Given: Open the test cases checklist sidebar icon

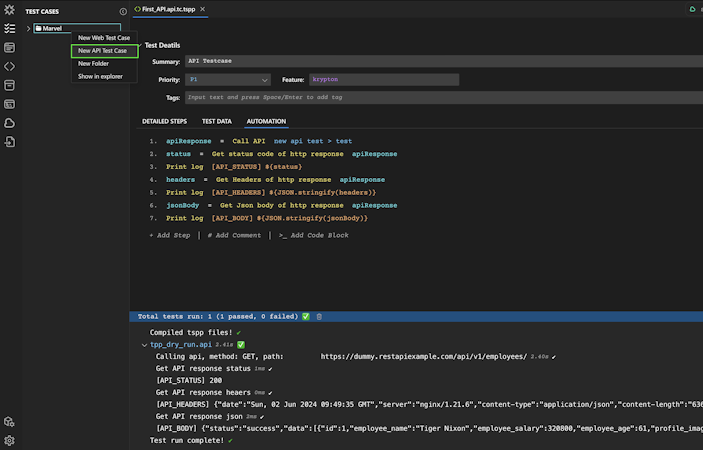Looking at the screenshot, I should tap(9, 29).
